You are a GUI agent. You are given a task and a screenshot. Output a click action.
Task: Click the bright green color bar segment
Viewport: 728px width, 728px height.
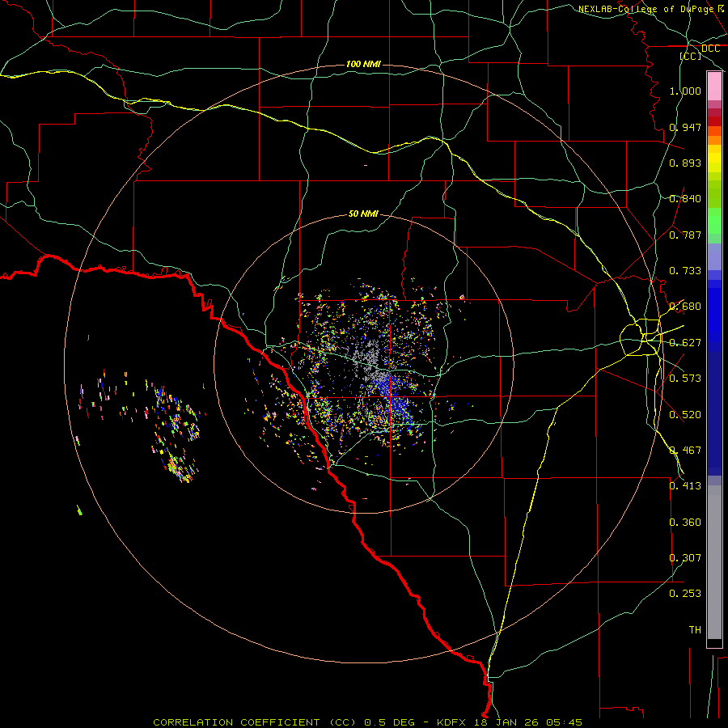(714, 221)
